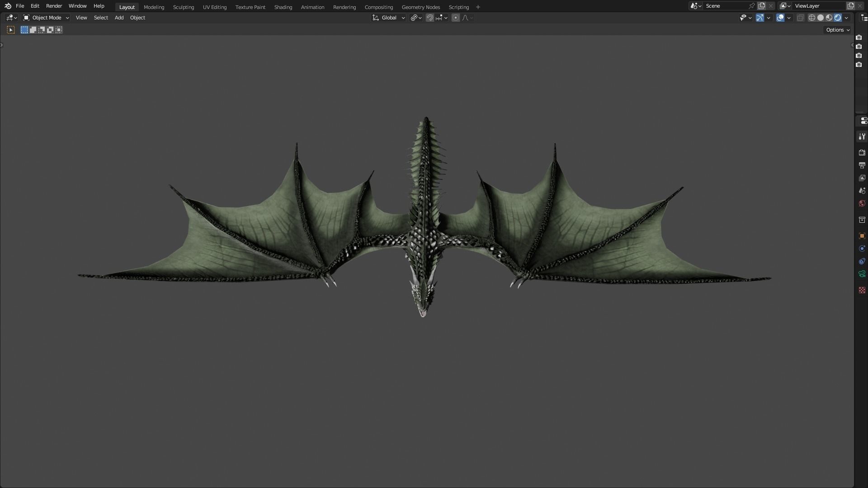Open the Object properties tab
The image size is (868, 488).
click(x=862, y=236)
